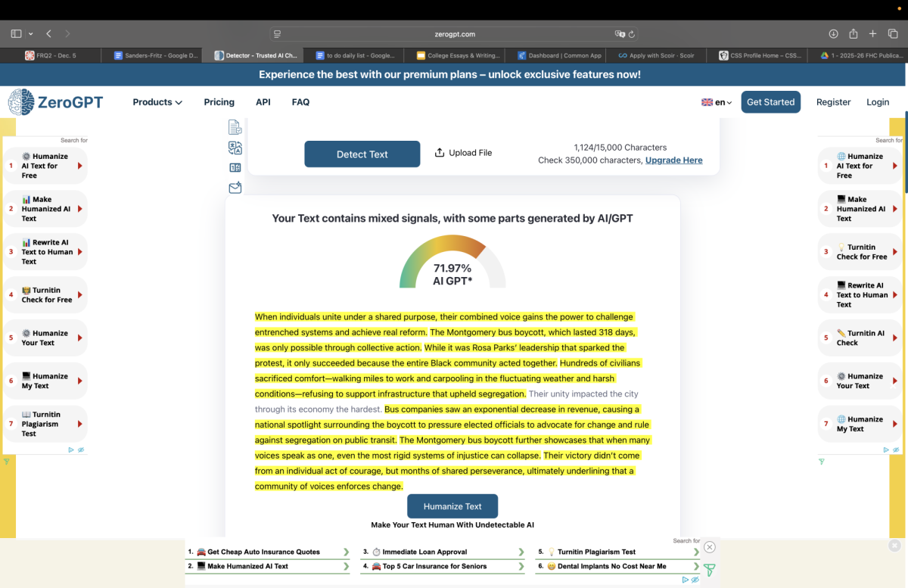Open the CSS Profile Home tab
Screen dimensions: 908x588
[x=757, y=55]
